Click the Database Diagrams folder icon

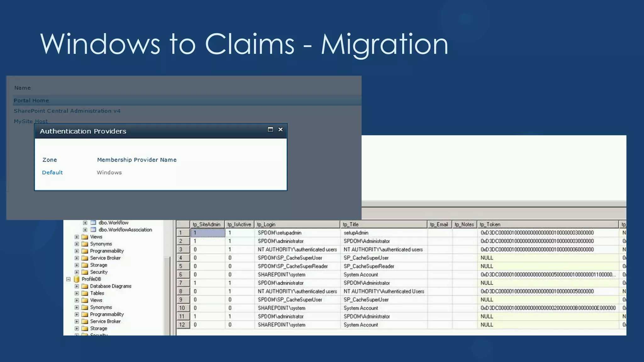85,286
